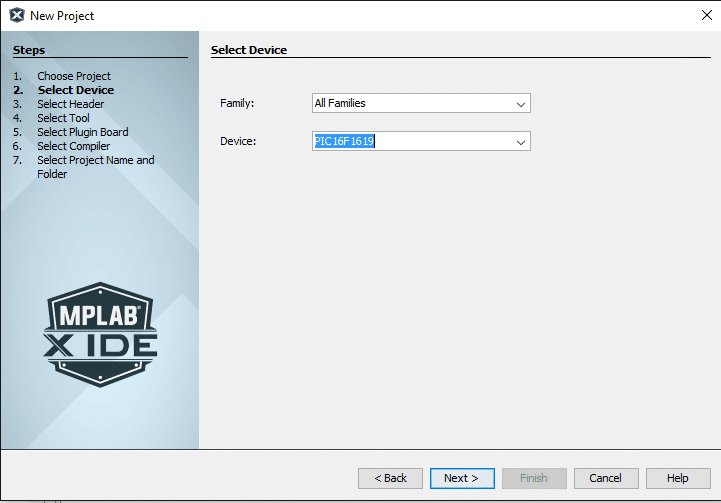Screen dimensions: 721x503
Task: Click Select Project Name and Folder step
Action: tap(95, 160)
